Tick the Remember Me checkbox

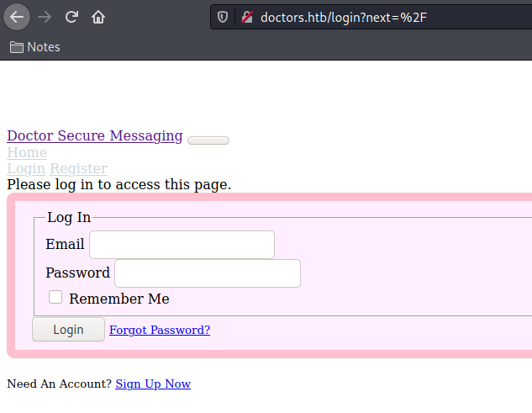tap(55, 297)
